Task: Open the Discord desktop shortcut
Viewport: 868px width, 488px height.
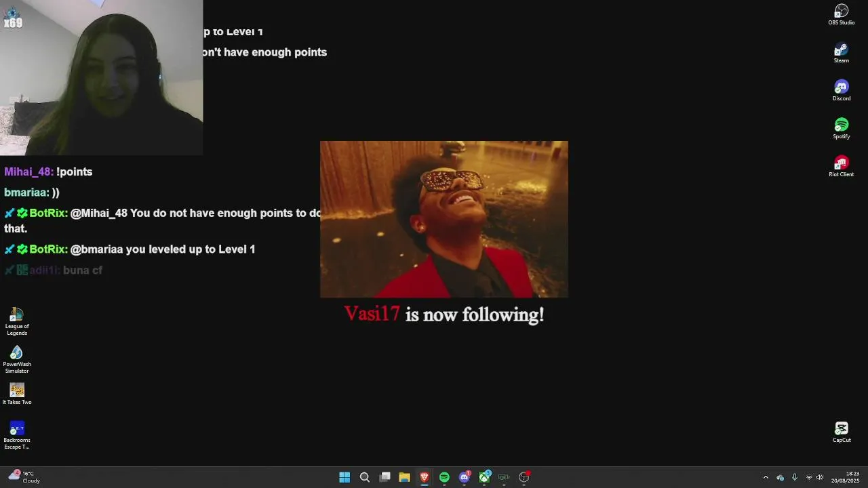Action: tap(841, 91)
